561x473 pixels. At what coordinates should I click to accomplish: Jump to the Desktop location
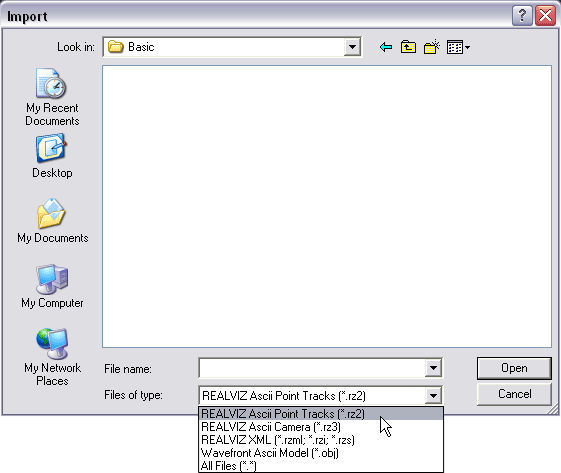coord(52,156)
